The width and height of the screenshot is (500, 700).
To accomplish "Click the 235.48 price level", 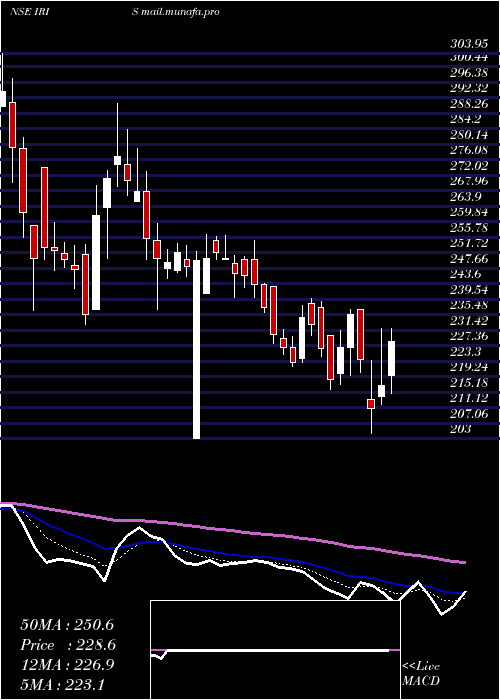I will click(469, 305).
